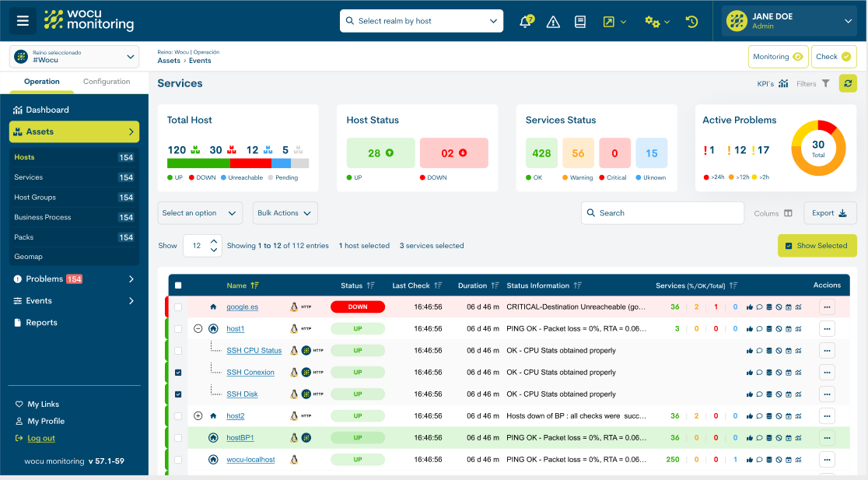Tick the checkbox for google.es row
Screen dimensions: 868x480
tap(178, 307)
